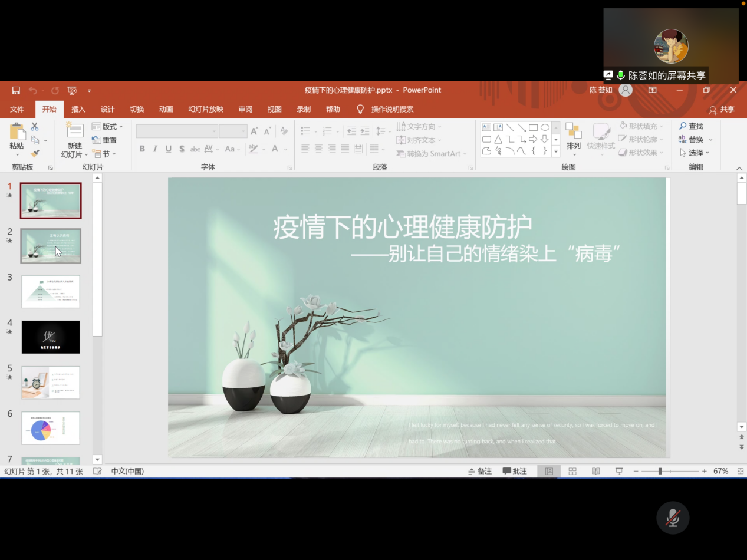The height and width of the screenshot is (560, 747).
Task: Expand the Layout (版式) dropdown
Action: click(x=108, y=127)
